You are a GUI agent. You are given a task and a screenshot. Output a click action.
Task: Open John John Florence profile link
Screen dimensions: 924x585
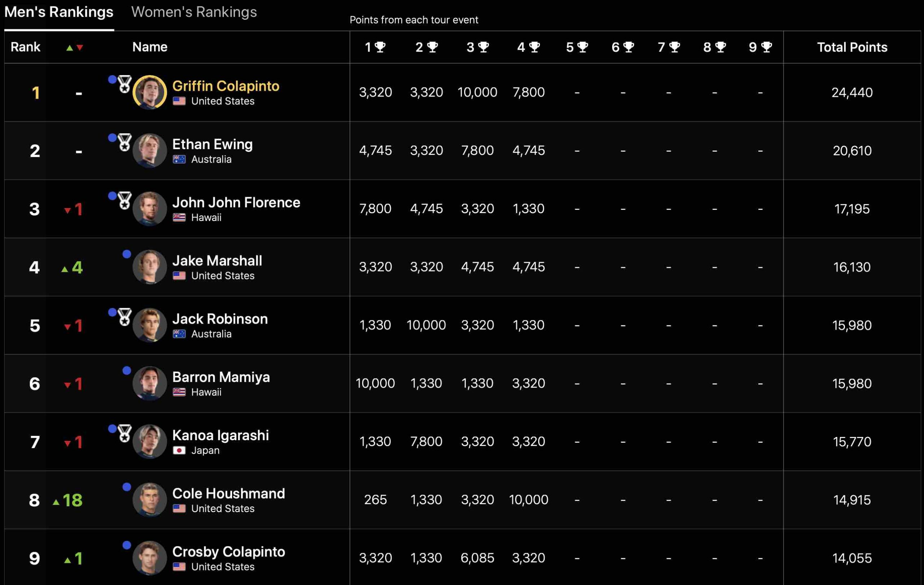click(x=236, y=202)
